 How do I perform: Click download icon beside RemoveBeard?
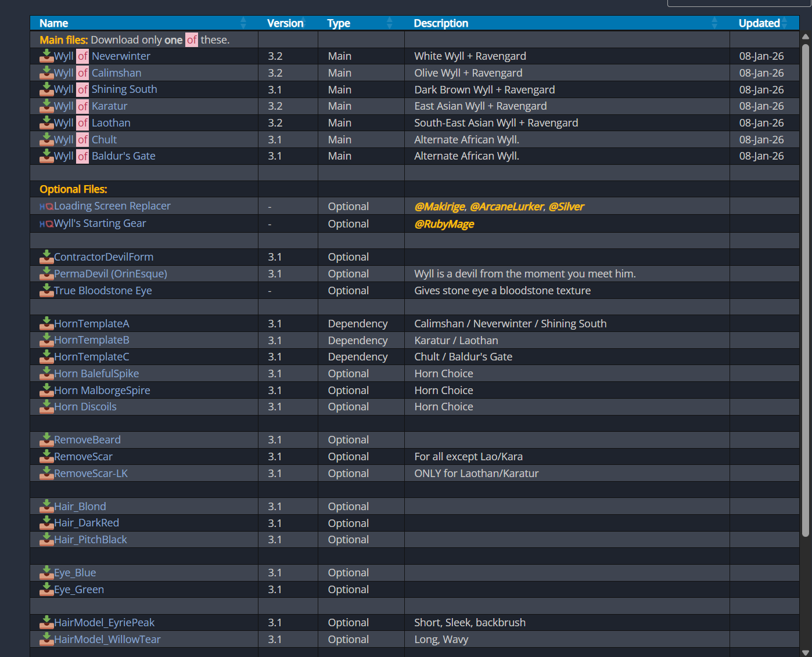46,440
